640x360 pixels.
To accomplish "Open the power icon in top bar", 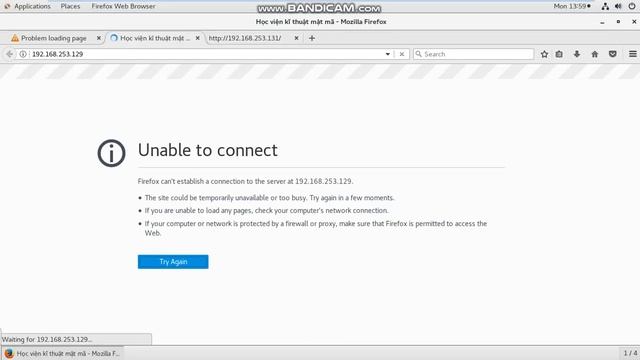I will click(x=632, y=6).
